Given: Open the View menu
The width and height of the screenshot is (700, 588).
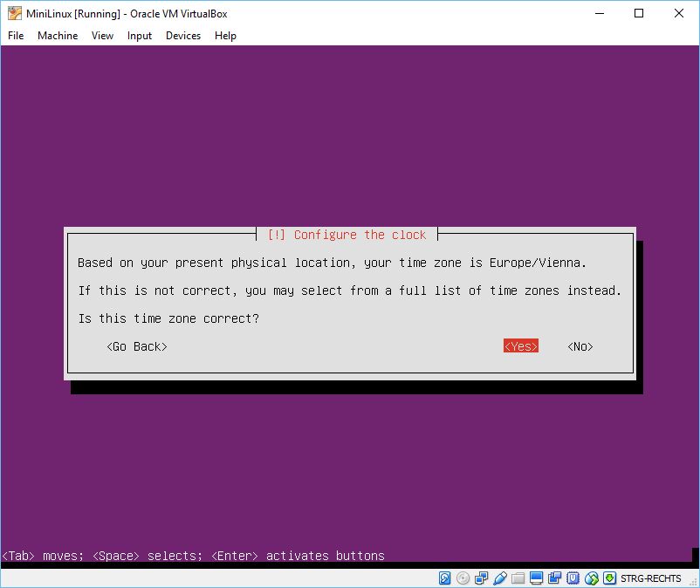Looking at the screenshot, I should 102,36.
